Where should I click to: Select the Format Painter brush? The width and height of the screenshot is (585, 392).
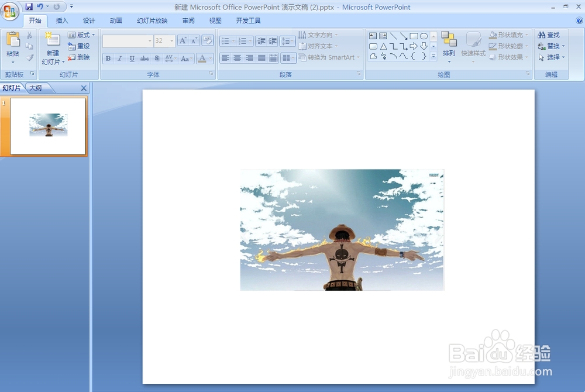click(x=29, y=57)
